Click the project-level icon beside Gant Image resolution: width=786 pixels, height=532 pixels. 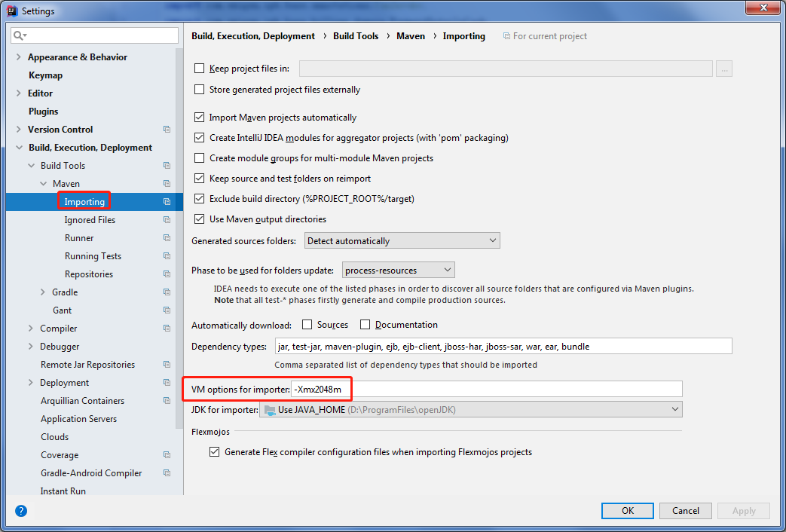point(167,310)
